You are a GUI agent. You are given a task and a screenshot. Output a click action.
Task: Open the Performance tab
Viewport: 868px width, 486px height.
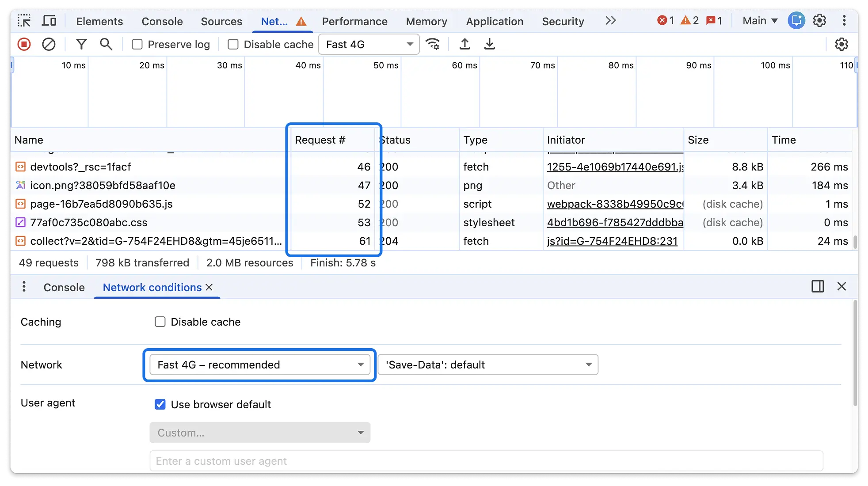[x=354, y=21]
